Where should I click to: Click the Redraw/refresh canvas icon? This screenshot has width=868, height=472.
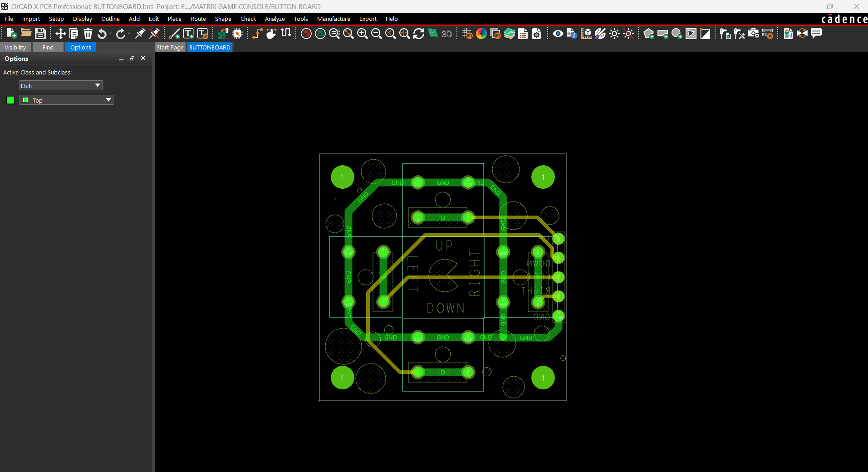click(418, 33)
